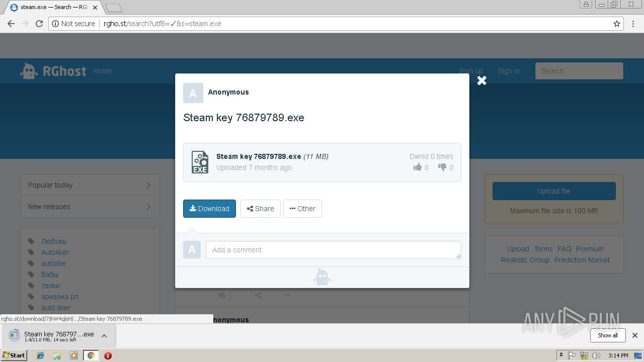
Task: Open the аризона рп tag
Action: [60, 297]
